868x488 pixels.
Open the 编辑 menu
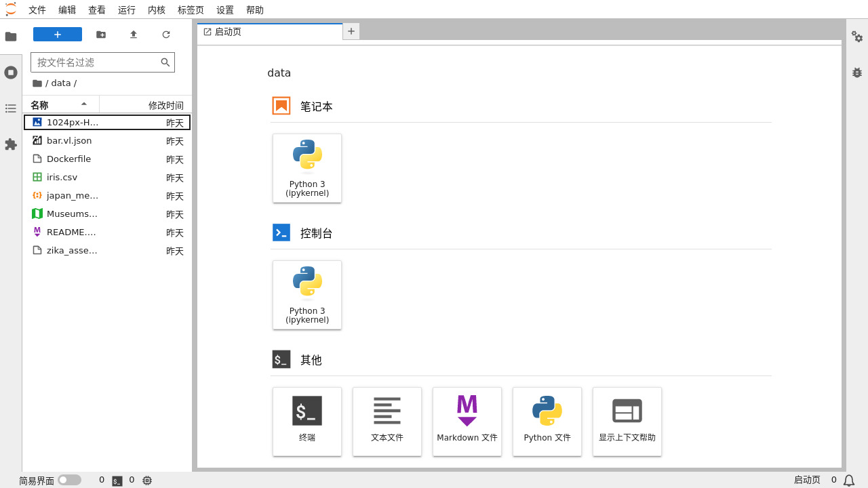click(x=67, y=10)
